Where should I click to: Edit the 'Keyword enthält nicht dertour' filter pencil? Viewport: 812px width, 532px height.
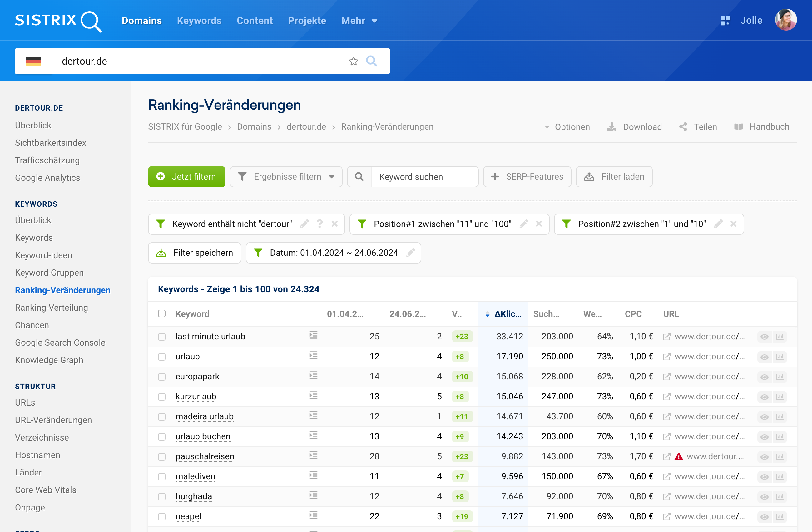coord(305,224)
